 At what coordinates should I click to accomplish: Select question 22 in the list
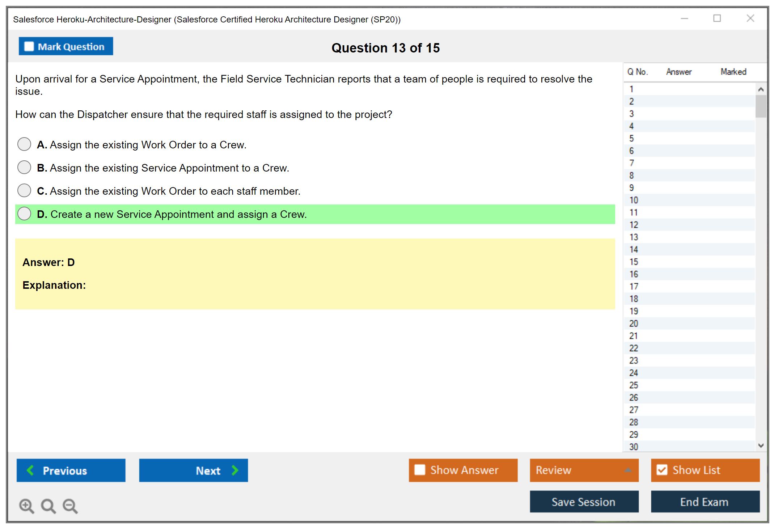pyautogui.click(x=634, y=348)
